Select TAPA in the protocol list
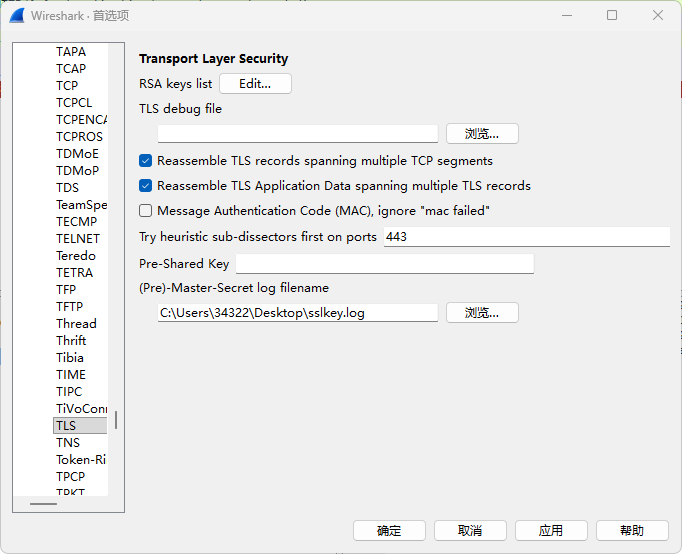 point(71,52)
